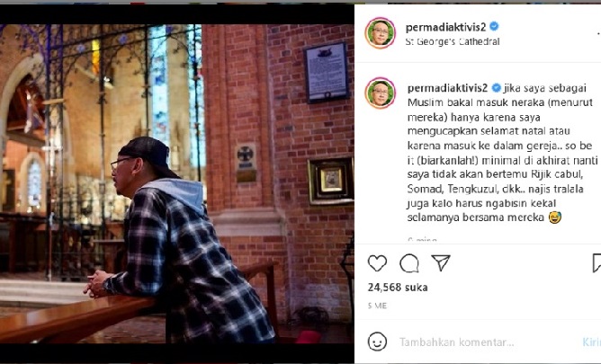Click the verified badge in the post header

[494, 26]
